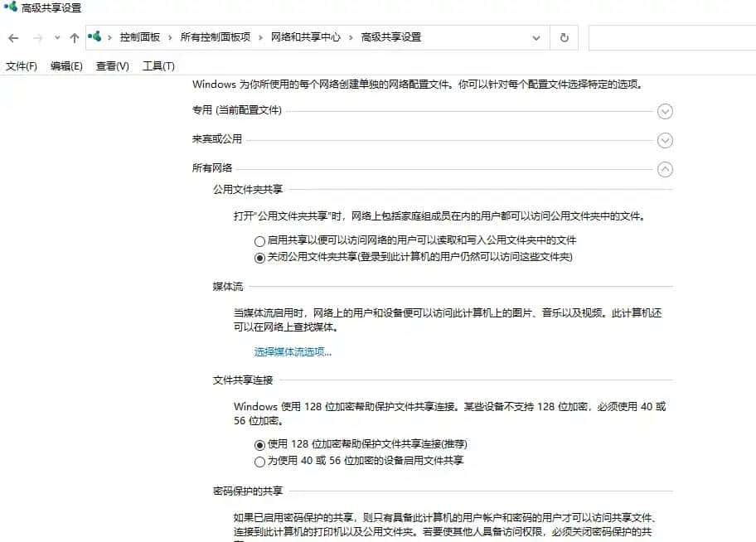Collapse the 所有网络 section
Viewport: 756px width, 542px height.
point(665,169)
